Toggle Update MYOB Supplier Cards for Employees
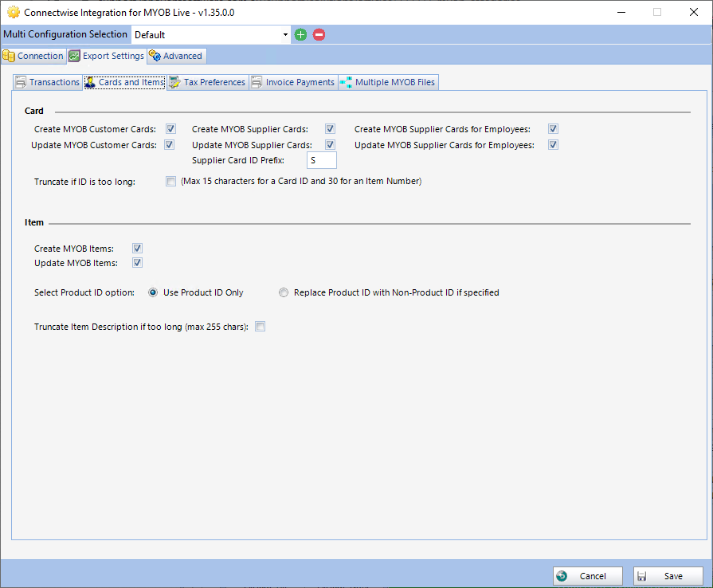The width and height of the screenshot is (713, 588). pyautogui.click(x=553, y=145)
